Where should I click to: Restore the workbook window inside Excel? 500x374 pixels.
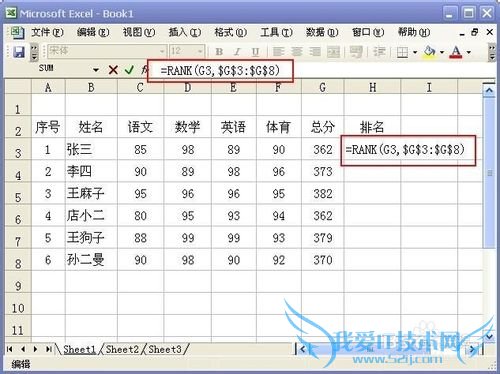tap(475, 32)
